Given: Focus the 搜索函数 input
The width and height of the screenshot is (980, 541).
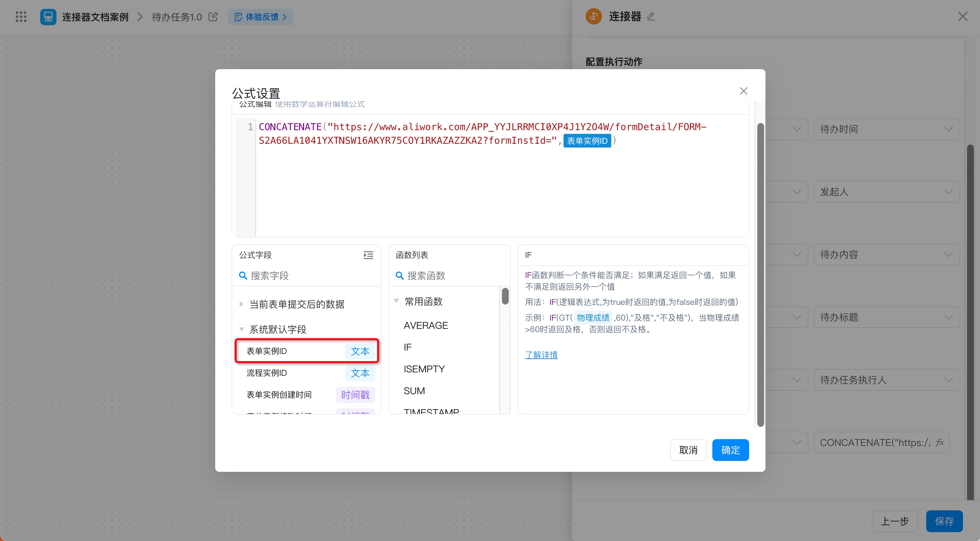Looking at the screenshot, I should pos(449,275).
